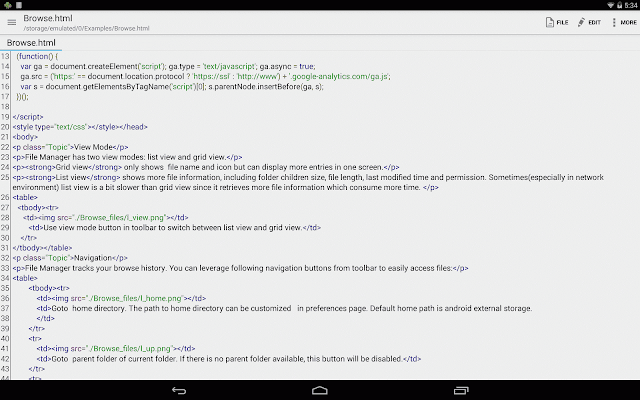The image size is (640, 400).
Task: Click line number 22 in gutter
Action: [x=5, y=147]
